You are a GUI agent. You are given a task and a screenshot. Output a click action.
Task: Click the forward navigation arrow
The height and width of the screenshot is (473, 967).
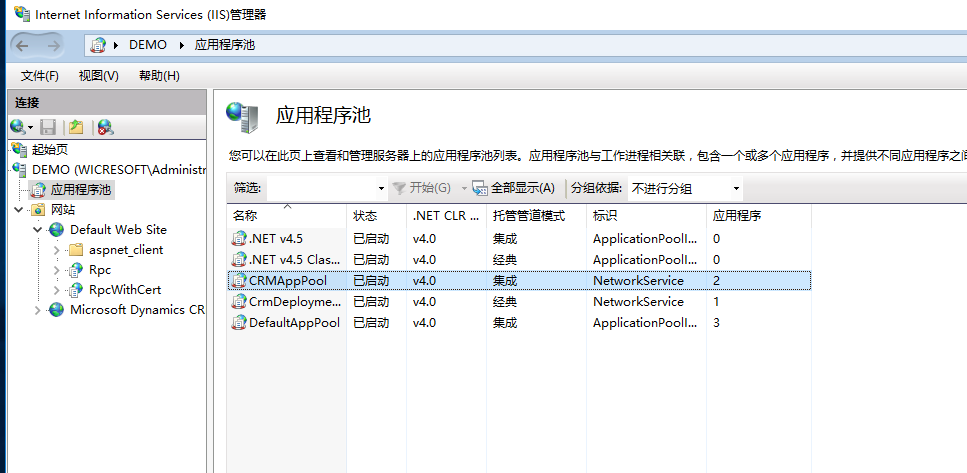(54, 45)
